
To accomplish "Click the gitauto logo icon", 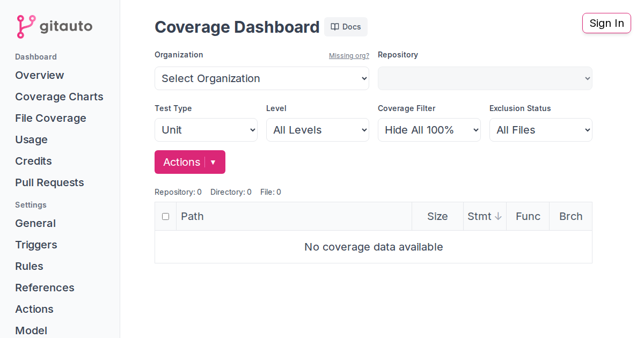I will 26,27.
